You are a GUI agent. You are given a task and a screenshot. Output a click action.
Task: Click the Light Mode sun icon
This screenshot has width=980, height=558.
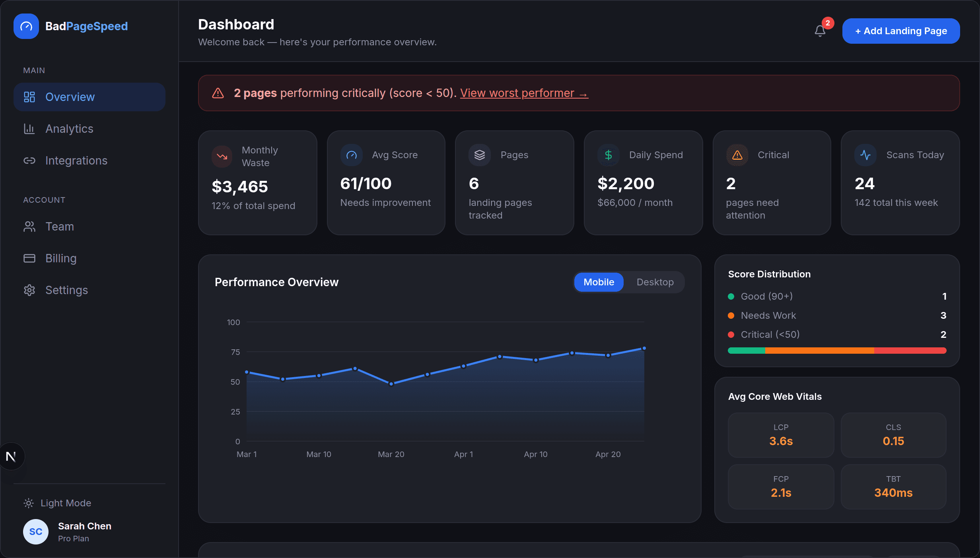(x=29, y=503)
